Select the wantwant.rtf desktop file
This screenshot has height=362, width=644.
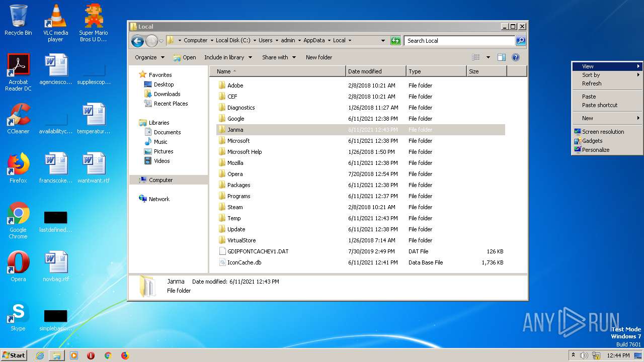(x=94, y=168)
